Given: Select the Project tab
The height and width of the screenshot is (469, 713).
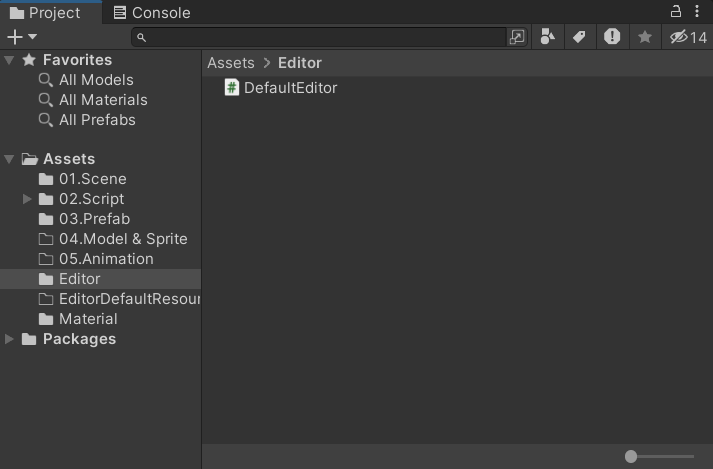Looking at the screenshot, I should pyautogui.click(x=45, y=13).
